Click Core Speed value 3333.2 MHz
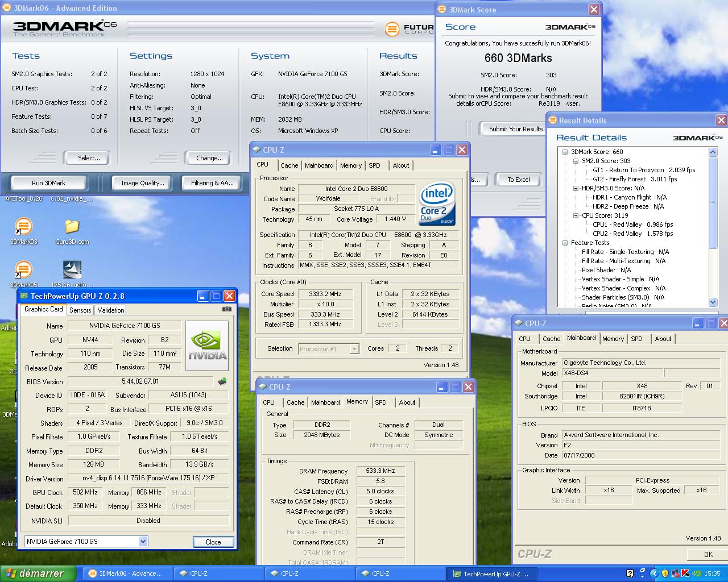The width and height of the screenshot is (728, 582). tap(325, 294)
